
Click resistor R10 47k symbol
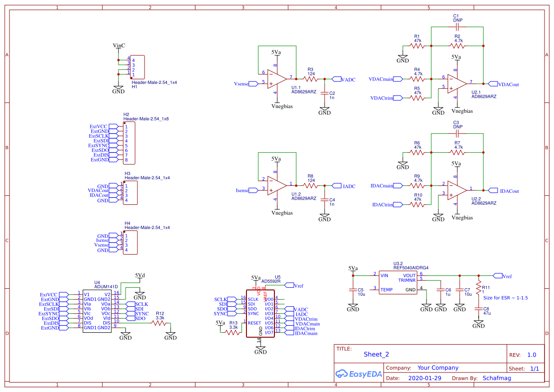tap(417, 204)
